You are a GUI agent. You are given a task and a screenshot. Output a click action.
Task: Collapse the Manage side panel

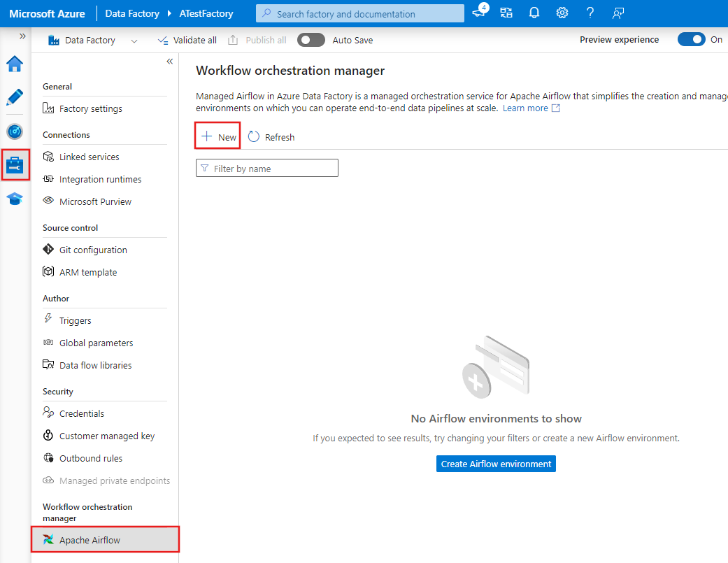coord(170,62)
